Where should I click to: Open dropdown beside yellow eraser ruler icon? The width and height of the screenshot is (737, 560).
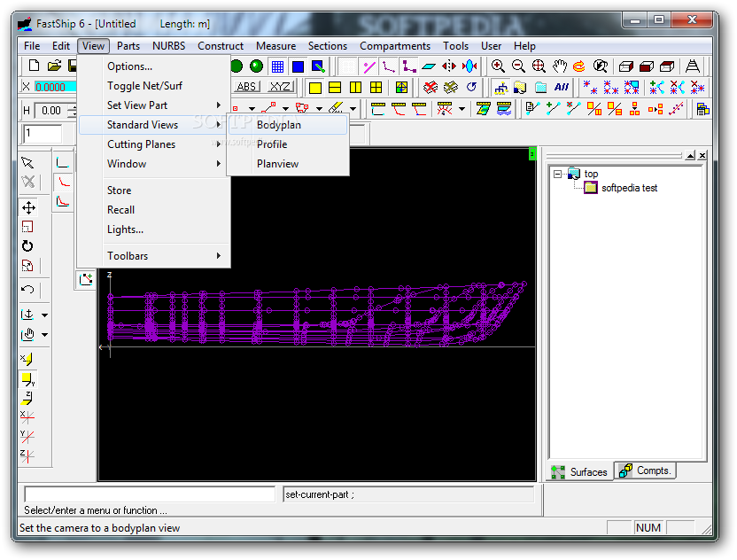(353, 109)
